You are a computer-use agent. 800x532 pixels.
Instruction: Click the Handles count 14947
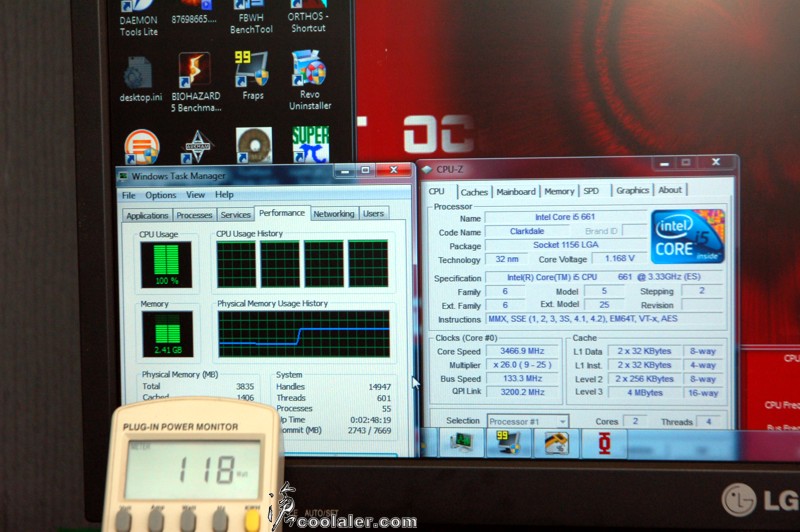pos(379,387)
